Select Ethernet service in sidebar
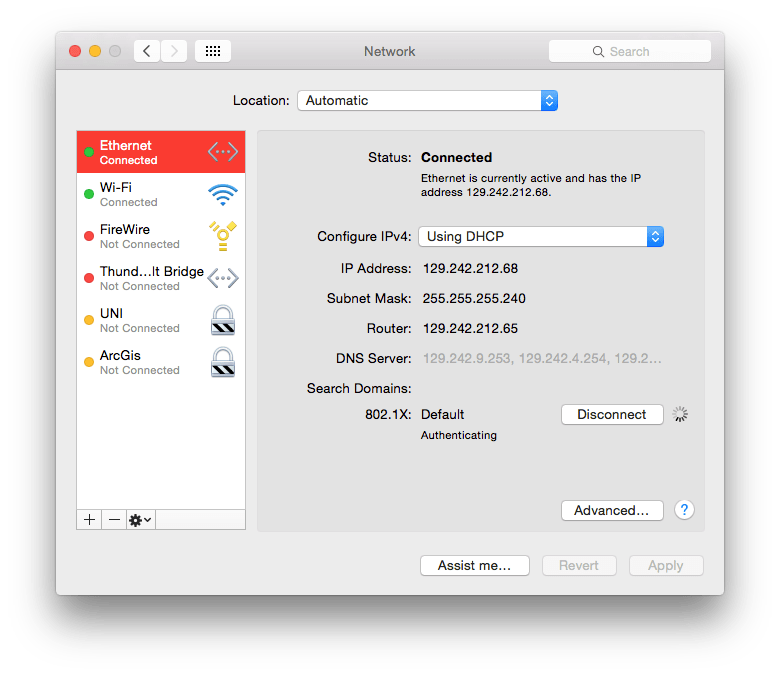The height and width of the screenshot is (675, 780). pyautogui.click(x=161, y=152)
